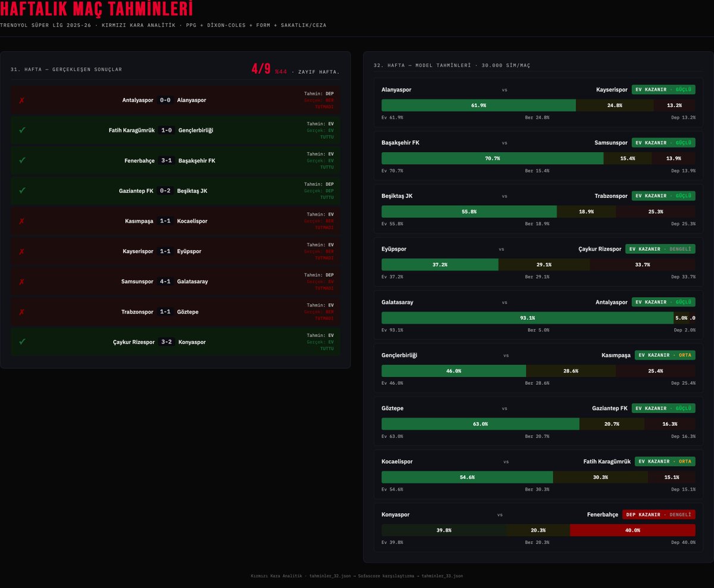
Task: Select the %44 percentage next to 4/9
Action: click(x=281, y=71)
